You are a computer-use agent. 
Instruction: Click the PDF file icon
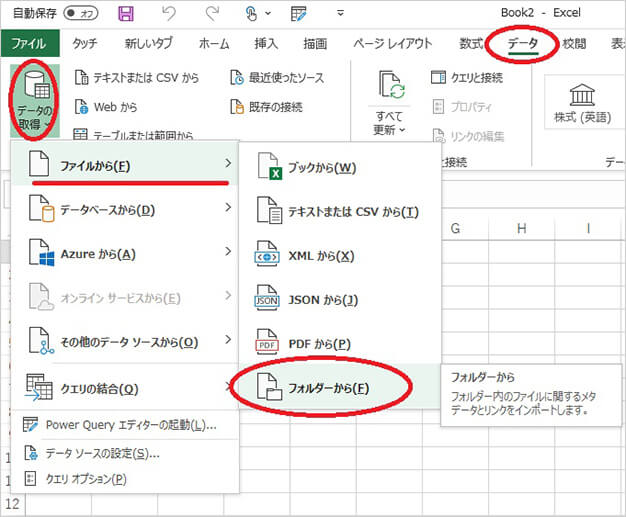pyautogui.click(x=267, y=342)
